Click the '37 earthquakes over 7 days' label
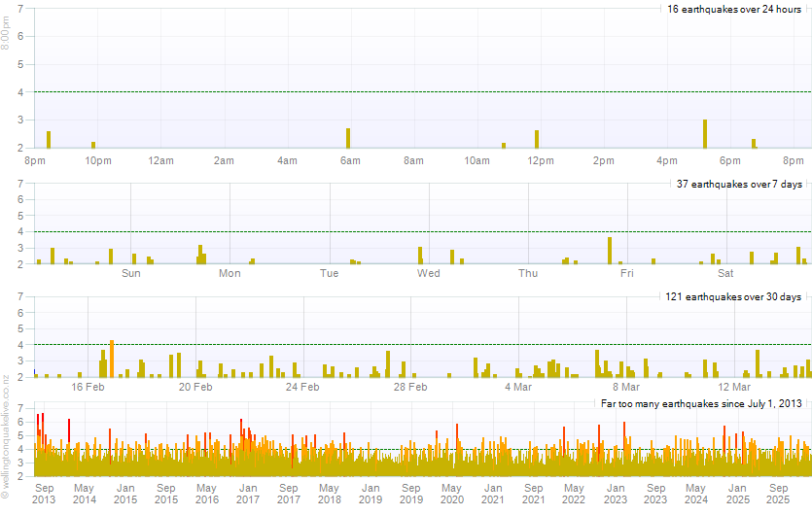This screenshot has width=812, height=515. pyautogui.click(x=738, y=184)
